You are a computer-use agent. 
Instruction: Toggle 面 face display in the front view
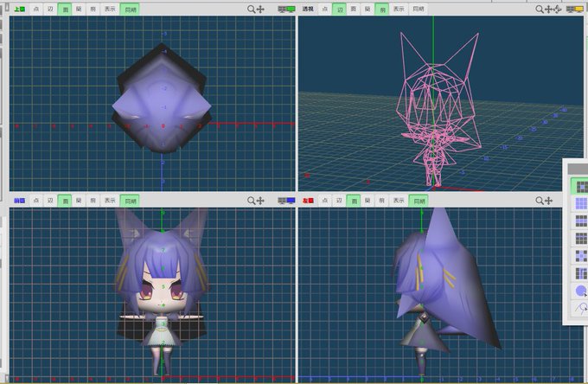point(65,201)
